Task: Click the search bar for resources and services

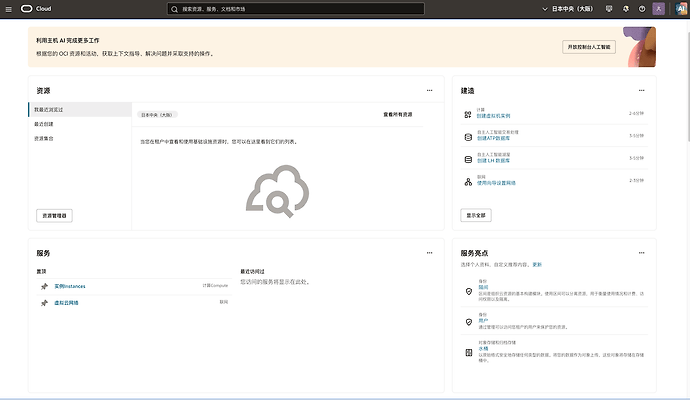Action: (x=296, y=9)
